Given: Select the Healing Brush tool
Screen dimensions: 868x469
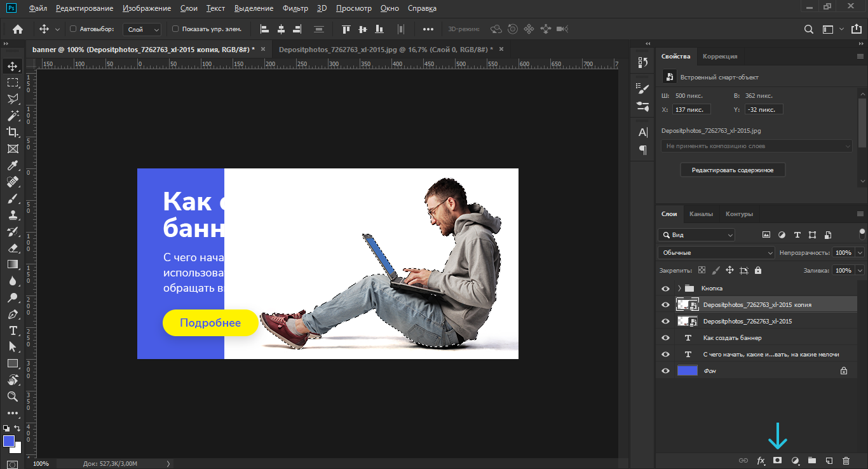Looking at the screenshot, I should tap(12, 182).
